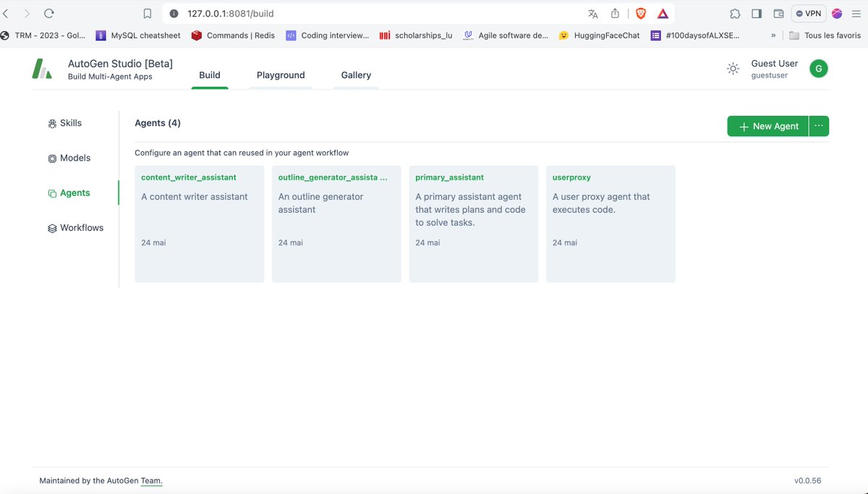The image size is (868, 494).
Task: Open the Brave Wallet icon
Action: pyautogui.click(x=779, y=13)
